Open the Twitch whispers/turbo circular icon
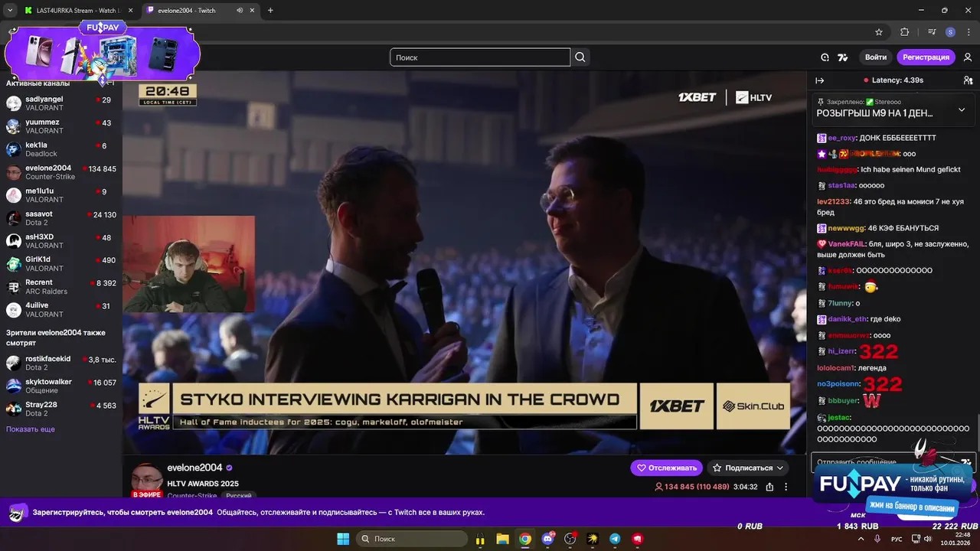The height and width of the screenshot is (551, 980). coord(825,57)
